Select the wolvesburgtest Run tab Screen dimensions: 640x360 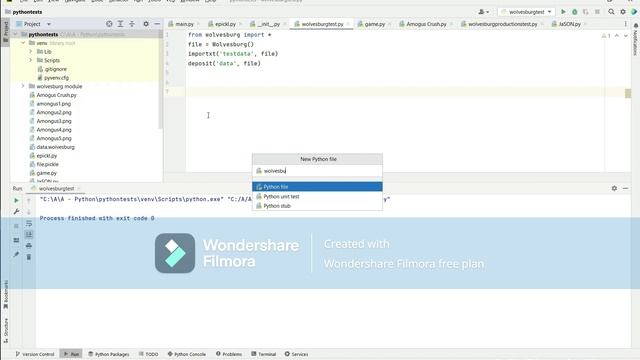(56, 189)
